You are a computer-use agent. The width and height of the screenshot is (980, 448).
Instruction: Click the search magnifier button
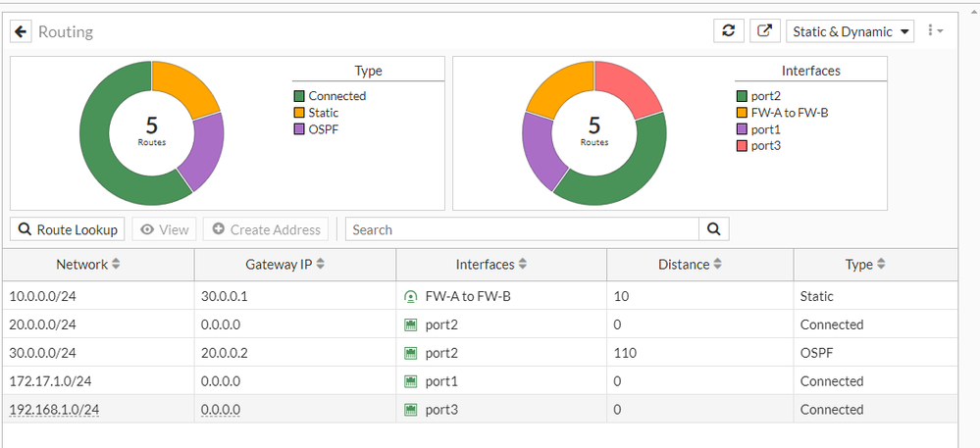(x=713, y=229)
